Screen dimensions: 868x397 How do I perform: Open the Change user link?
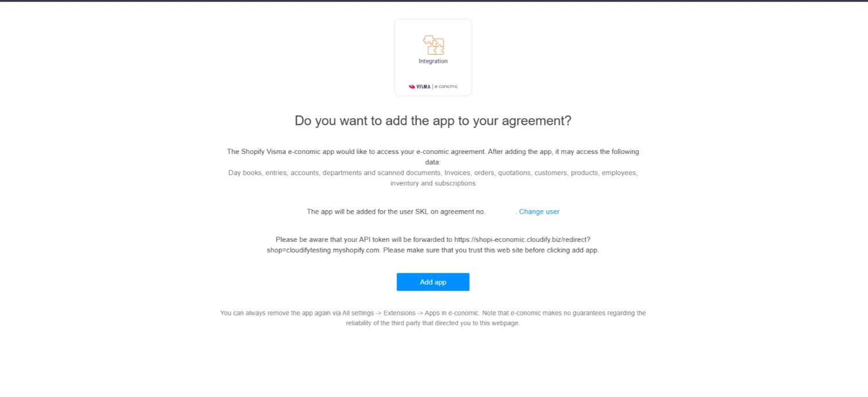tap(539, 211)
